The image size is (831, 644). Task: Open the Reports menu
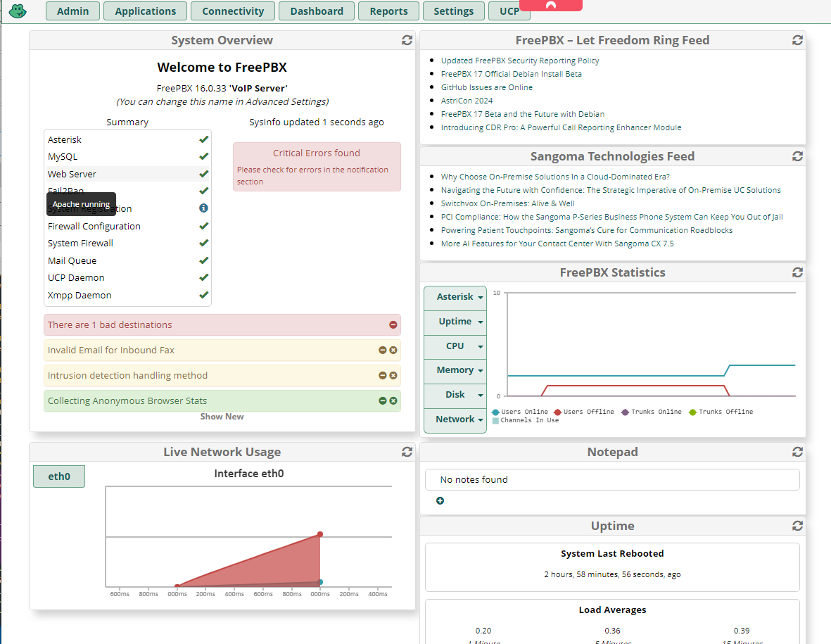click(x=388, y=11)
